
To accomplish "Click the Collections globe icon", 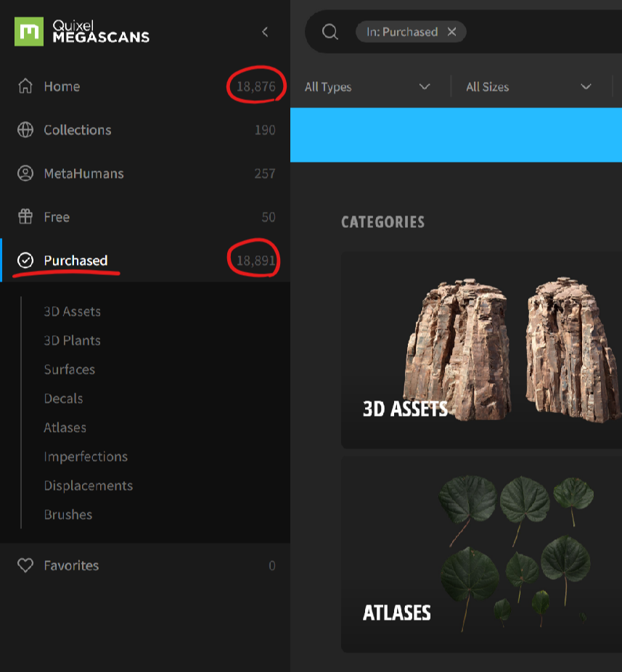I will [x=25, y=130].
